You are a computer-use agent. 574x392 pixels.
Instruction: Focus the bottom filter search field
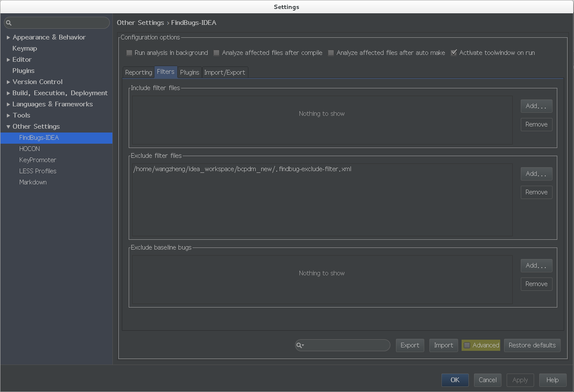[342, 345]
